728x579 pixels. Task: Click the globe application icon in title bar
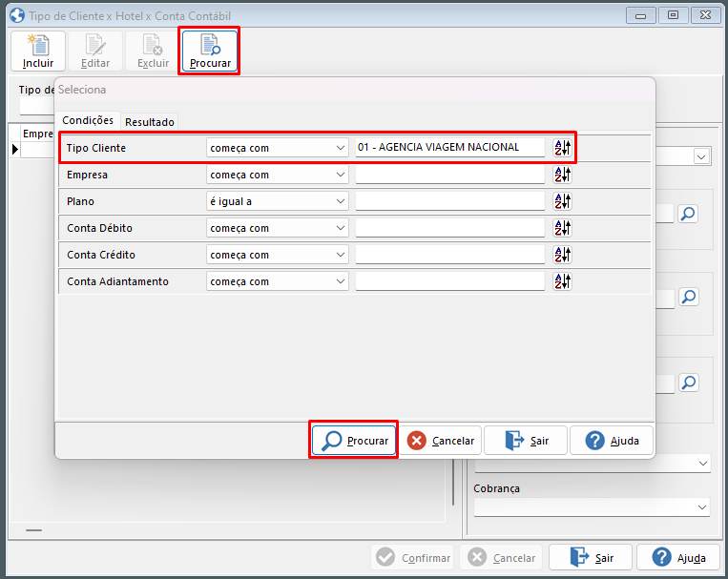coord(17,15)
